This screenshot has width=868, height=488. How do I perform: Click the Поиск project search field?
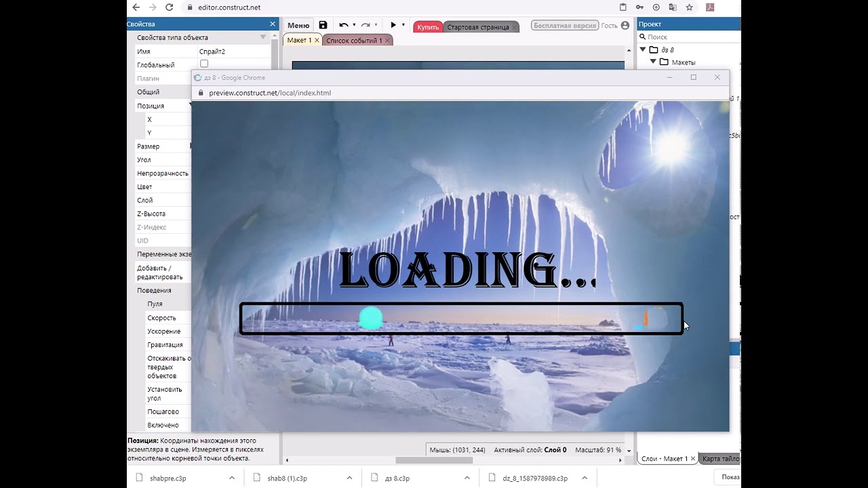tap(688, 37)
